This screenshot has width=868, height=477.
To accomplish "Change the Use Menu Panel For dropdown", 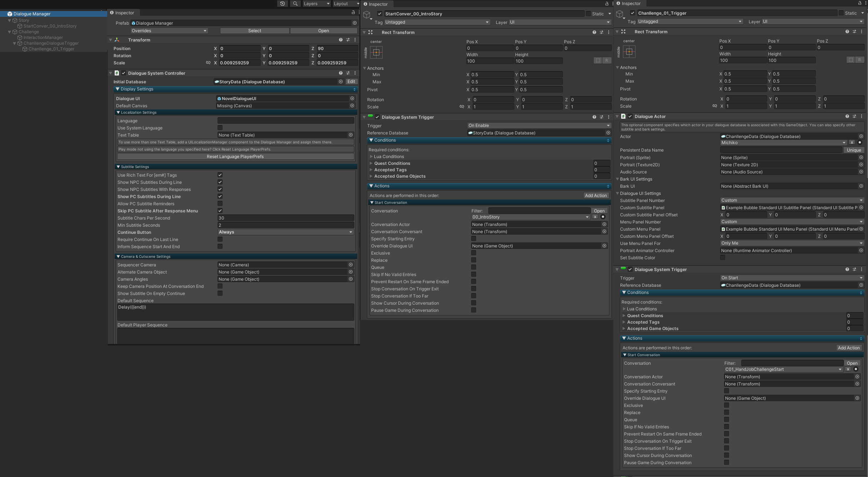I will tap(792, 243).
